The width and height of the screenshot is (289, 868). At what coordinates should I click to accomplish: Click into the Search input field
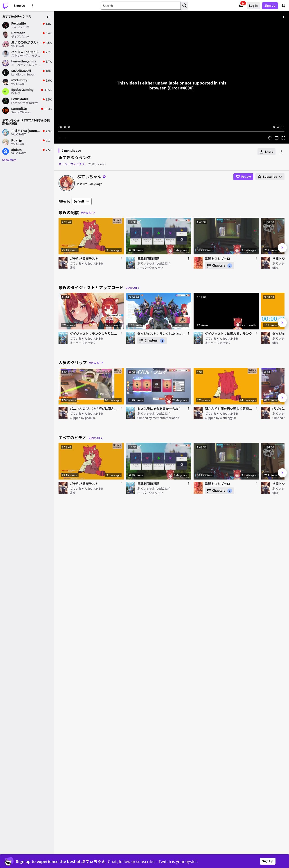[141, 6]
